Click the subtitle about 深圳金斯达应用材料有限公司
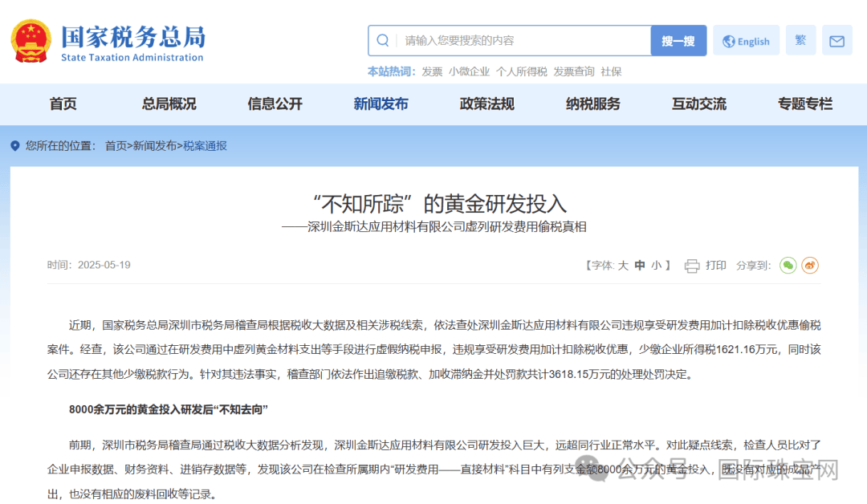Screen dimensions: 867x504 tap(434, 227)
